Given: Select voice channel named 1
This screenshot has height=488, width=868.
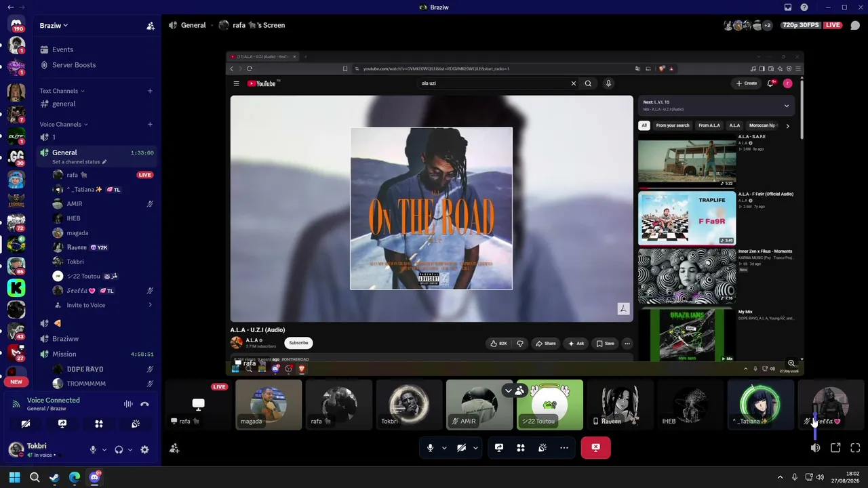Looking at the screenshot, I should [97, 137].
